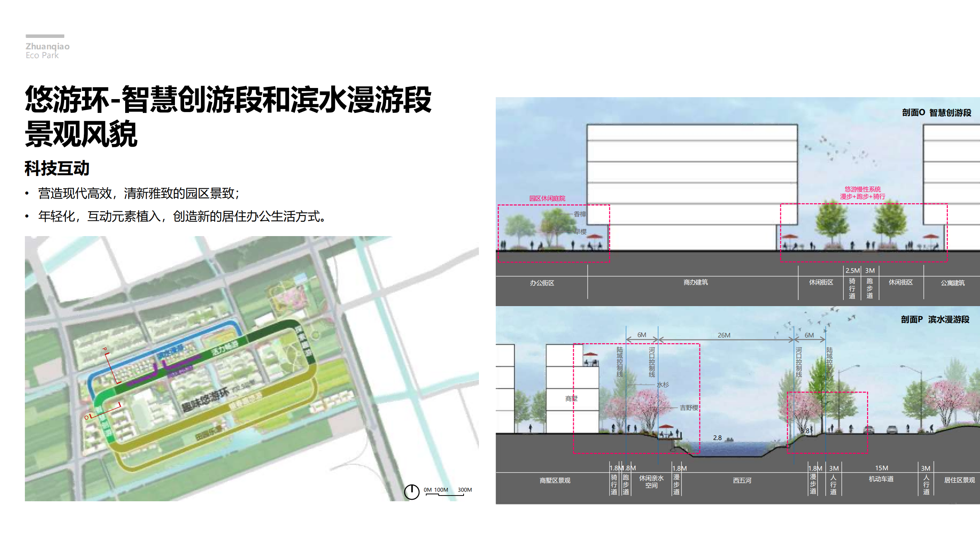
Task: Select the 剖面P 滨水漫游段 heading
Action: pos(935,319)
